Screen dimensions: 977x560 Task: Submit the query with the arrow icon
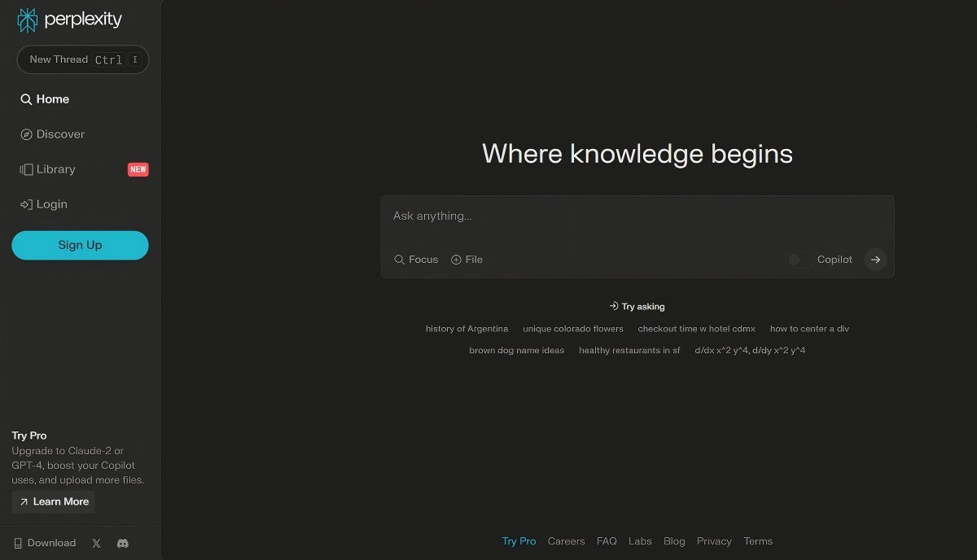875,259
